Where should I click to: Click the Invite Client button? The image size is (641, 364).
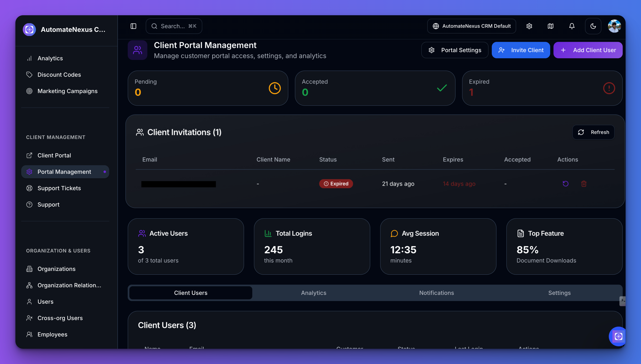click(521, 50)
